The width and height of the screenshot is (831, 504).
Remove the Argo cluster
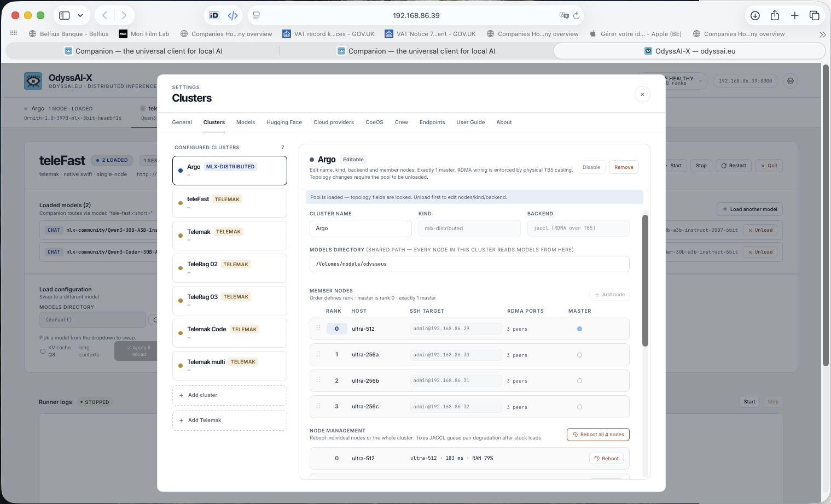(624, 167)
